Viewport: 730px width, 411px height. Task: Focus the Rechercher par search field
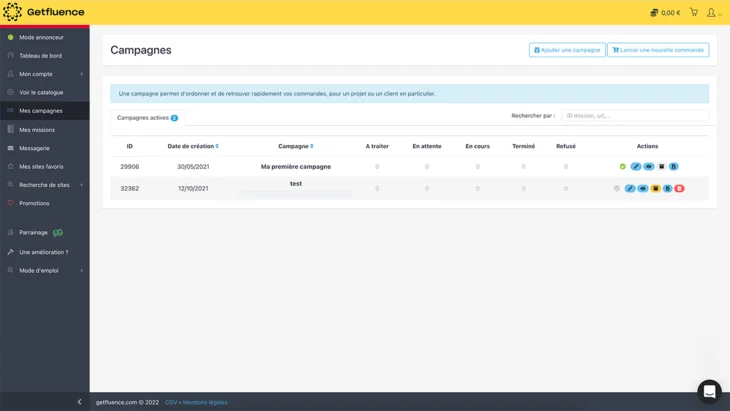coord(635,115)
